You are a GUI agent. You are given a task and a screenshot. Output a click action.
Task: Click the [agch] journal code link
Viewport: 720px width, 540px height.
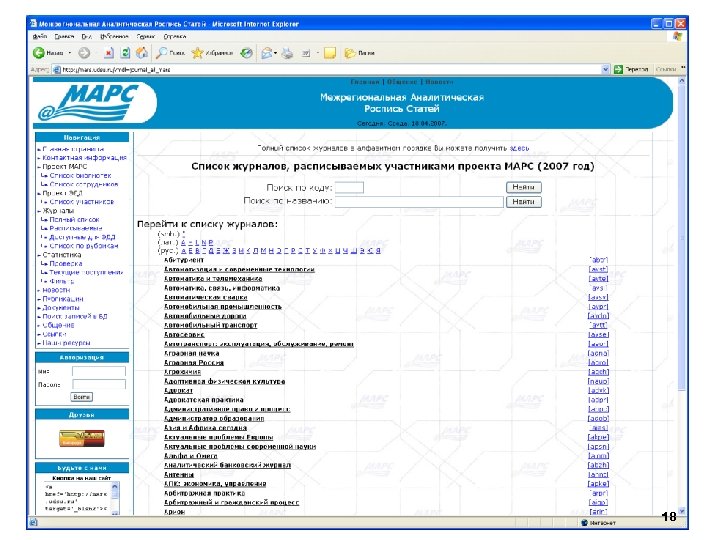[x=598, y=372]
